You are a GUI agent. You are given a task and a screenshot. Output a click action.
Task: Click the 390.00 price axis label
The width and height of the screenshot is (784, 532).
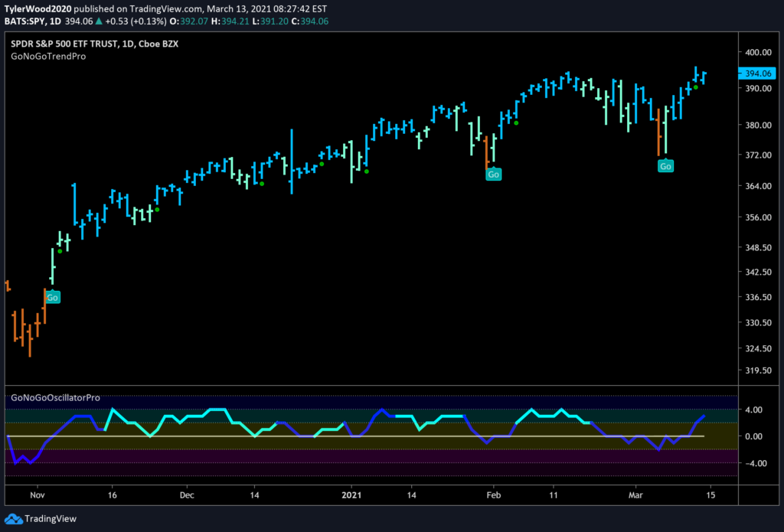[x=757, y=88]
